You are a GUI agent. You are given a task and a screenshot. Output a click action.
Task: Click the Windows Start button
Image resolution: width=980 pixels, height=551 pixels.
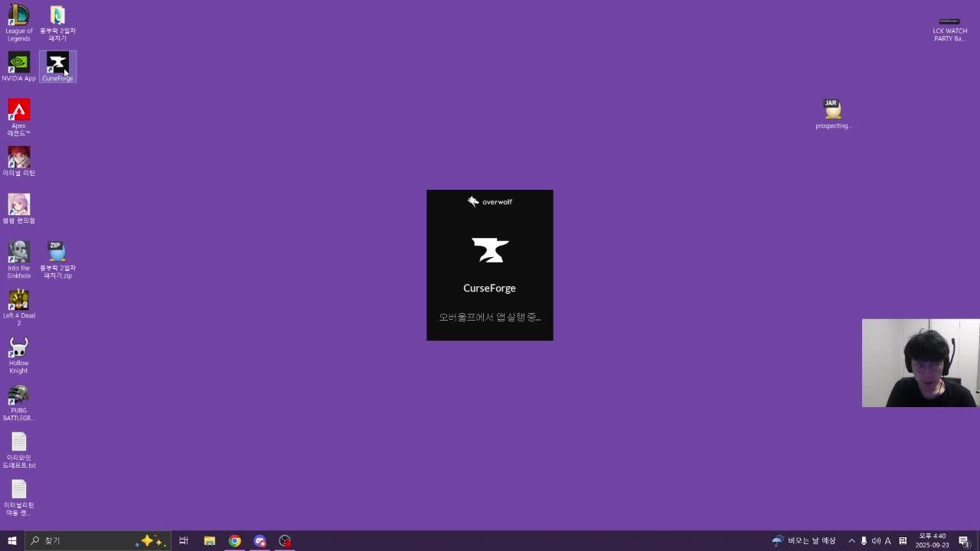[11, 541]
